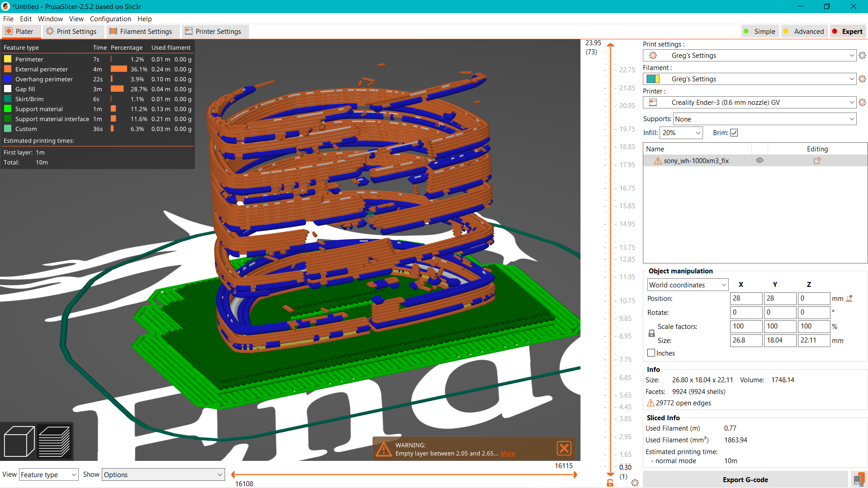868x488 pixels.
Task: Open the Print Settings gear beside Greg's Settings
Action: pyautogui.click(x=862, y=55)
